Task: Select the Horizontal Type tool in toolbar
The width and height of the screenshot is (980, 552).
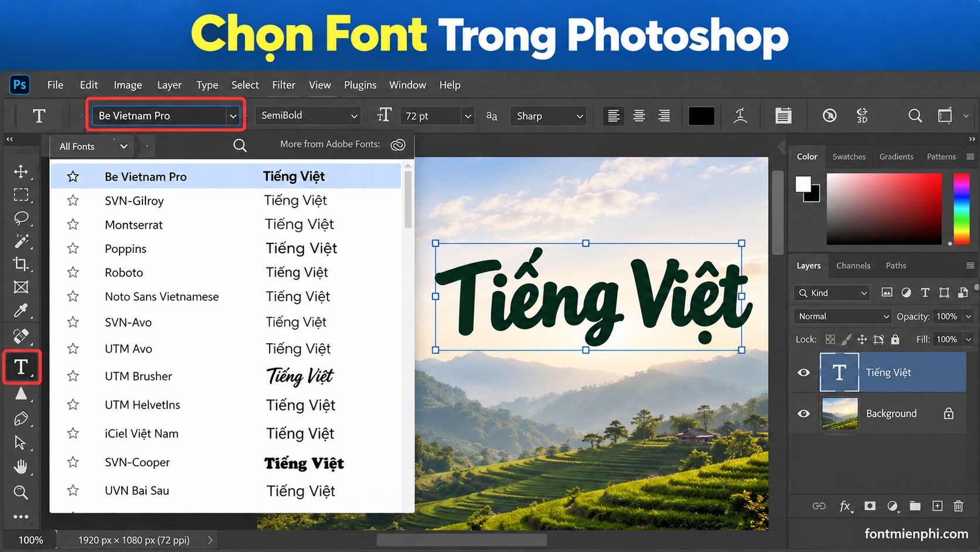Action: tap(22, 367)
